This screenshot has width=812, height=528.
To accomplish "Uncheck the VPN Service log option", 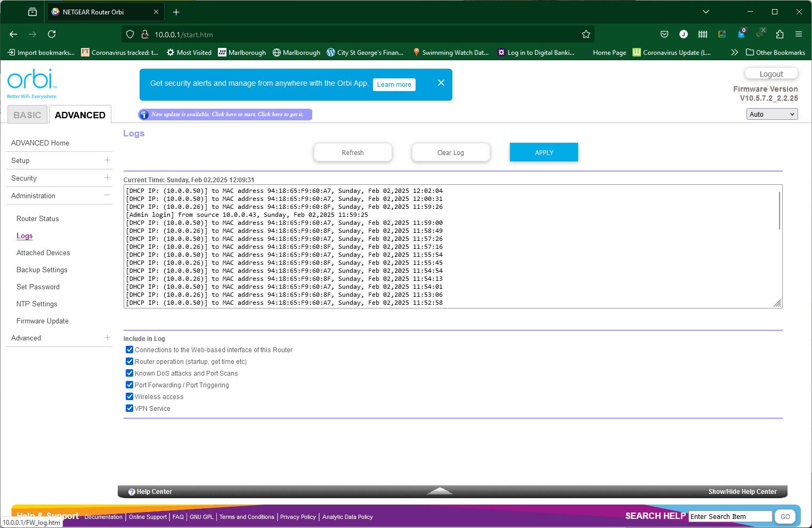I will tap(129, 409).
